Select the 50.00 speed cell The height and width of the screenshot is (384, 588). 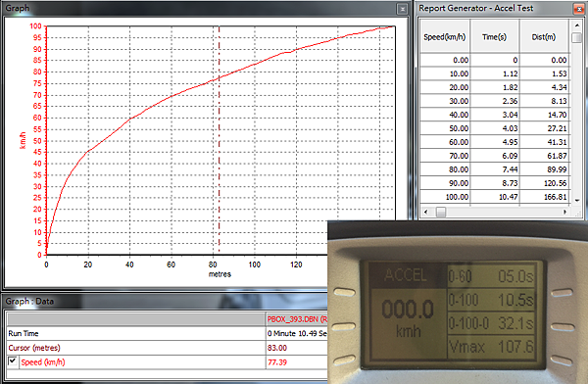tap(445, 128)
